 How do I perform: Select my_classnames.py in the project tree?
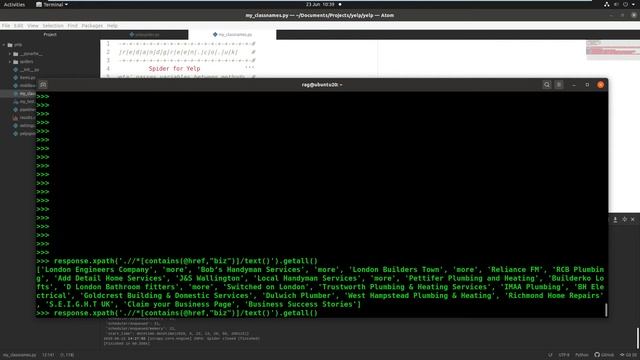coord(24,93)
